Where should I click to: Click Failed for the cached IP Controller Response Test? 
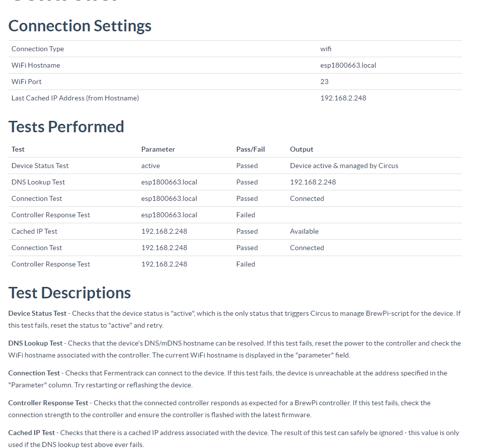click(246, 265)
